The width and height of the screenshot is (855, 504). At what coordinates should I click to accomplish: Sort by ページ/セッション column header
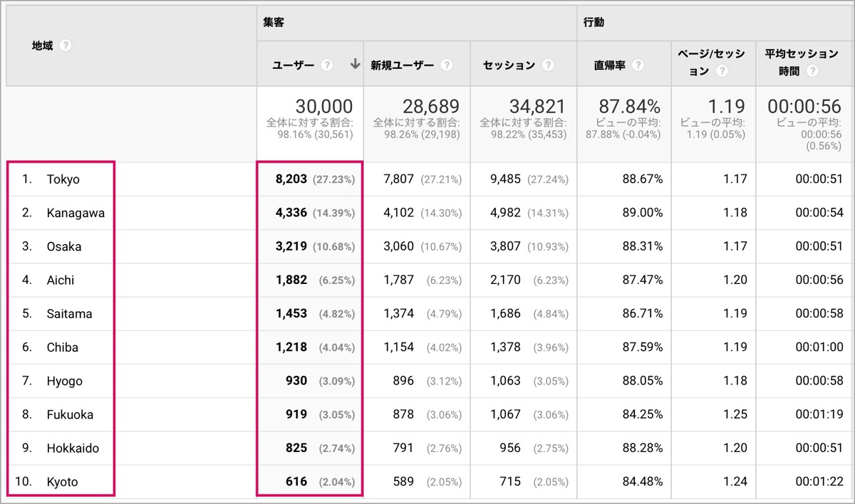711,63
